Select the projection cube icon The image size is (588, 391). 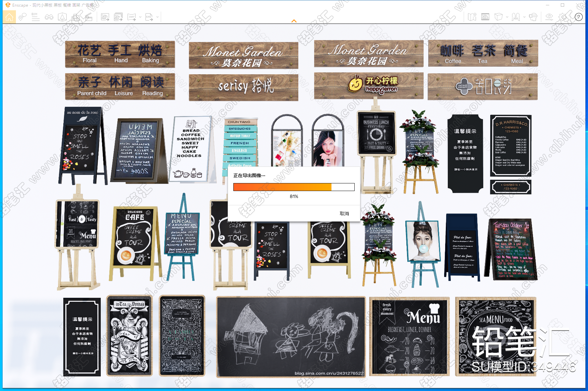pos(499,17)
